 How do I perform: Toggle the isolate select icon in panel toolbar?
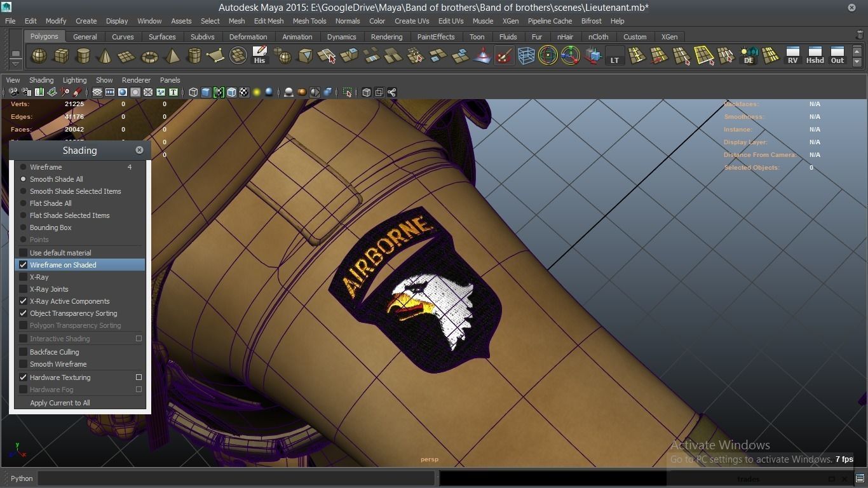pos(348,93)
